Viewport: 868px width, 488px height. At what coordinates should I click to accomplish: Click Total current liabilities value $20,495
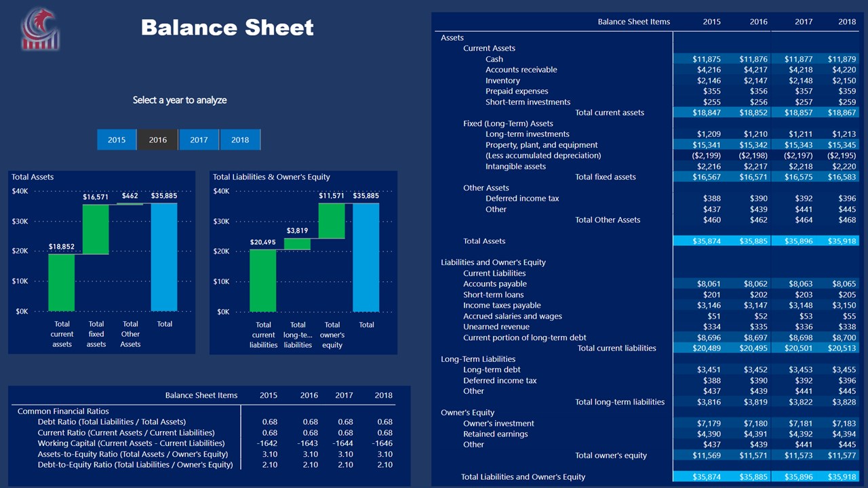[x=753, y=348]
